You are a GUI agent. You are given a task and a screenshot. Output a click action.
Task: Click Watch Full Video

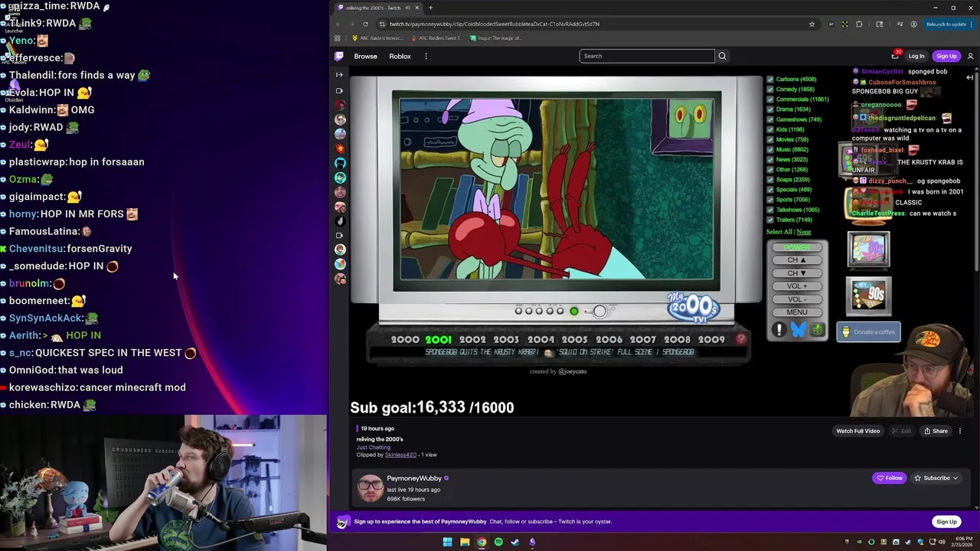pyautogui.click(x=857, y=431)
